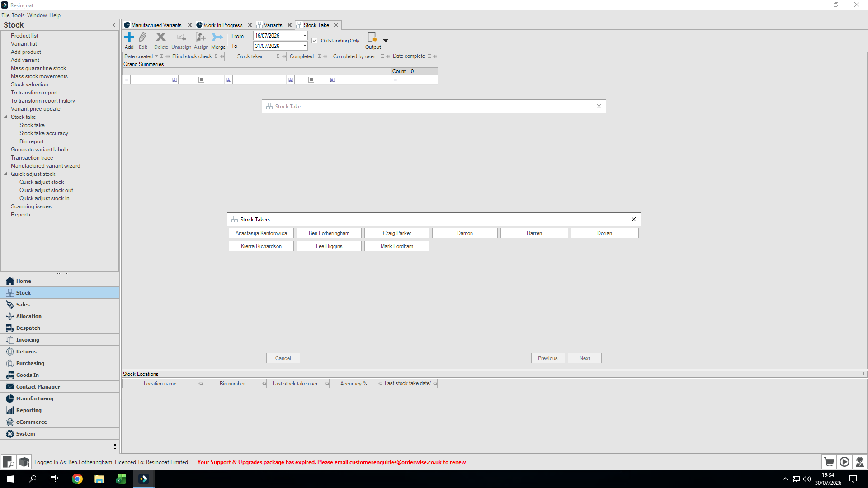Open the Help menu
Viewport: 868px width, 488px height.
[x=55, y=15]
